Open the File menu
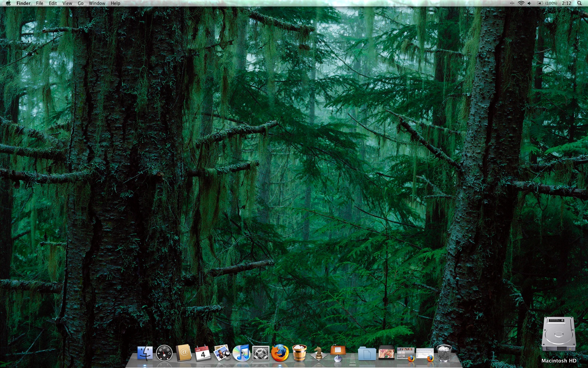This screenshot has width=588, height=368. coord(40,3)
